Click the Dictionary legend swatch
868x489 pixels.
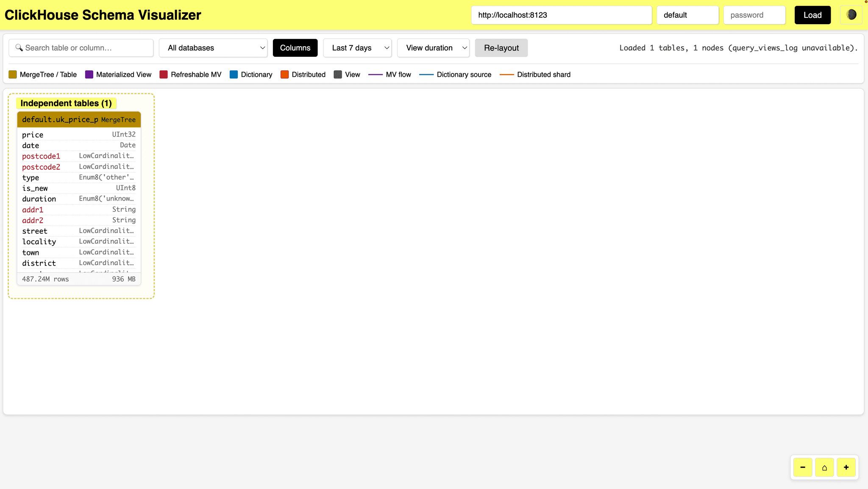234,75
